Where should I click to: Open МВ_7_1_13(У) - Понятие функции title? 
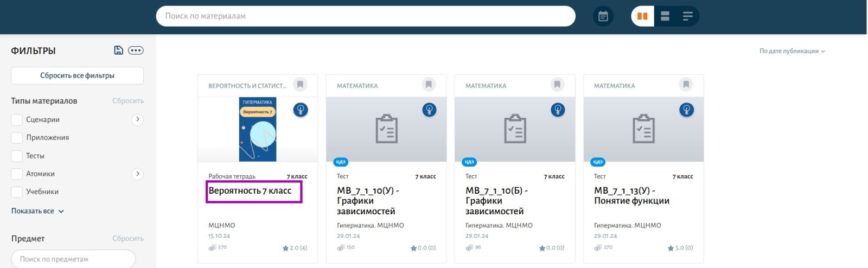(631, 196)
